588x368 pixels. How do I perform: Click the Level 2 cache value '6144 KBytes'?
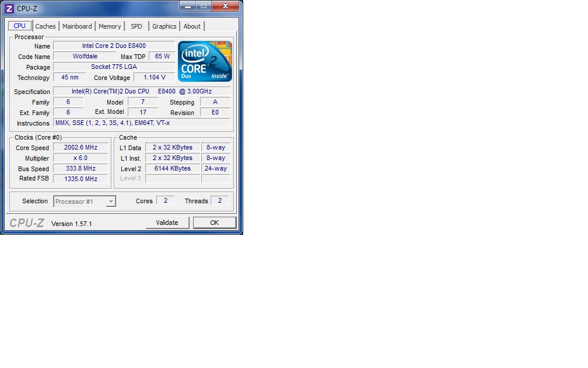173,169
